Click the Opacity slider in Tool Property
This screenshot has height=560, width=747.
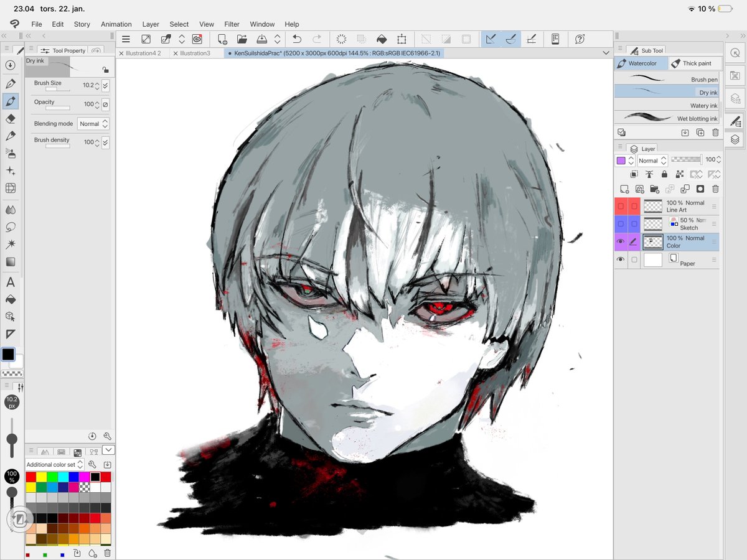[x=58, y=108]
